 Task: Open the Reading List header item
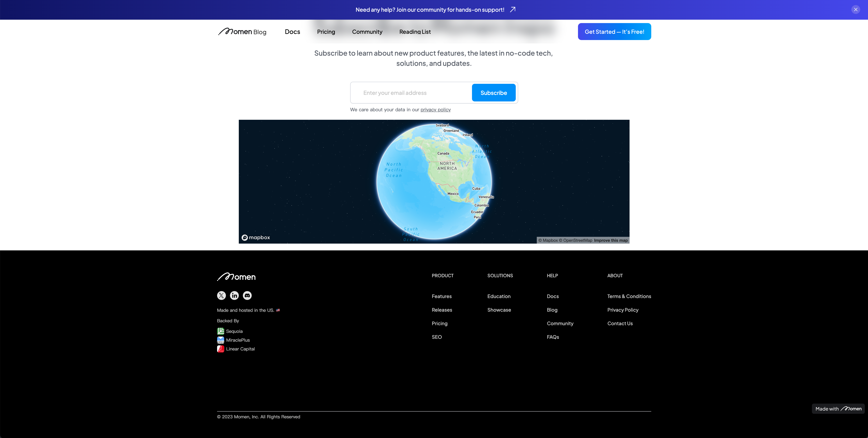point(415,32)
